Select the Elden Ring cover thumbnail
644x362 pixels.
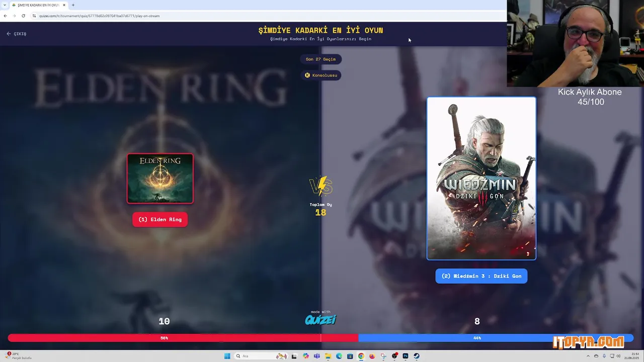[x=160, y=178]
